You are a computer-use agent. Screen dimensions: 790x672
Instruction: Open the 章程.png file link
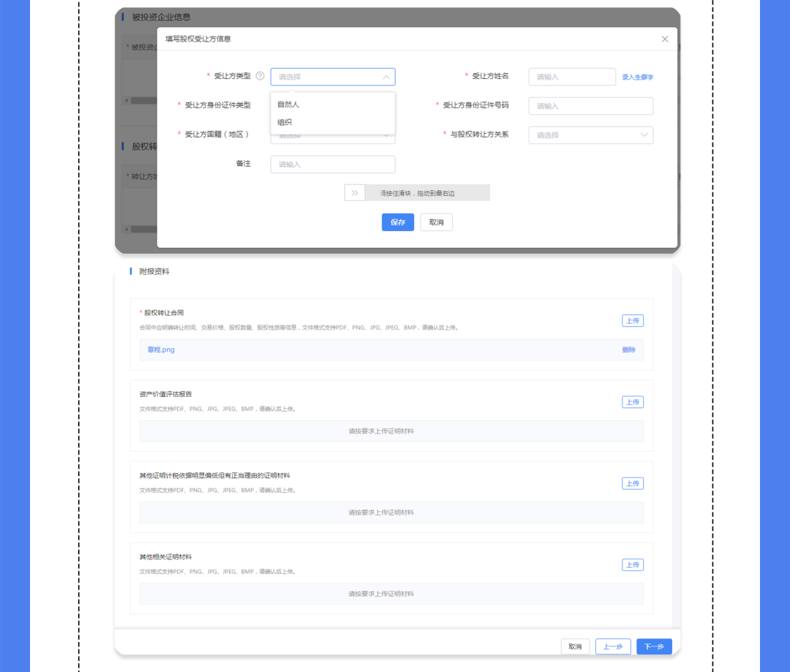tap(161, 350)
